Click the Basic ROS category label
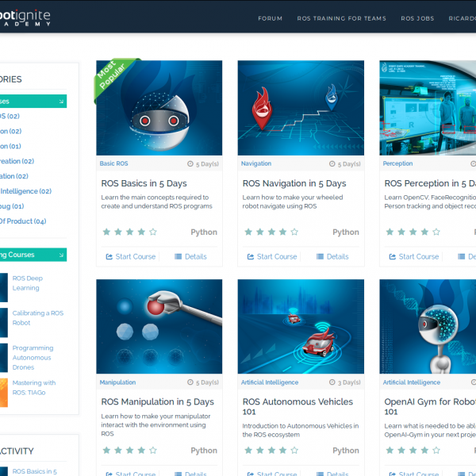Viewport: 476px width, 476px height. 113,163
